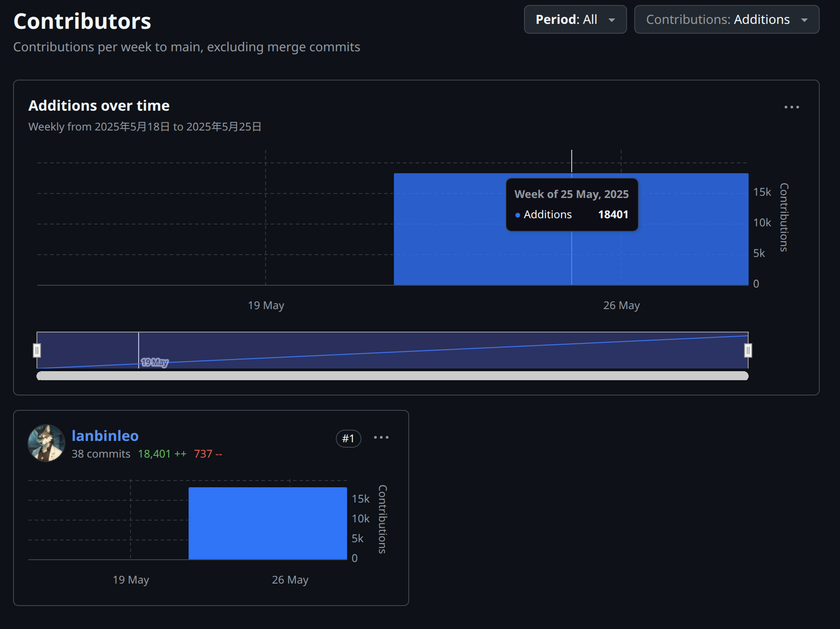
Task: Click the 18,401 ++ additions count
Action: pos(162,454)
